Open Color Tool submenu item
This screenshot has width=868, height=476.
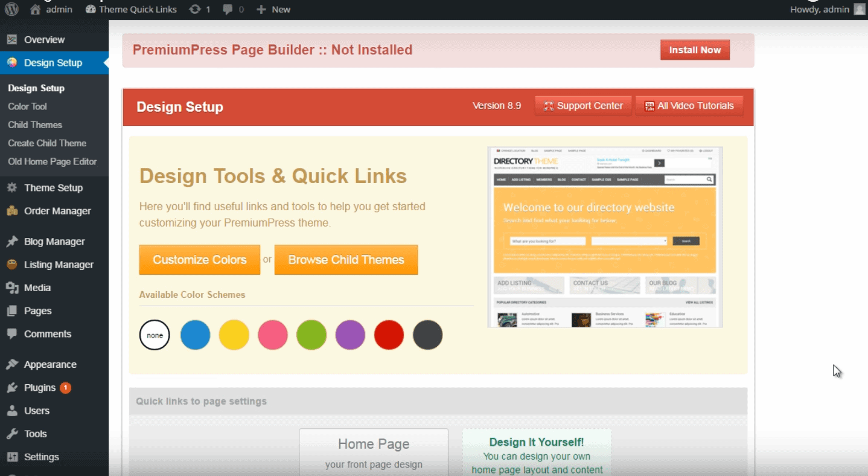click(27, 106)
